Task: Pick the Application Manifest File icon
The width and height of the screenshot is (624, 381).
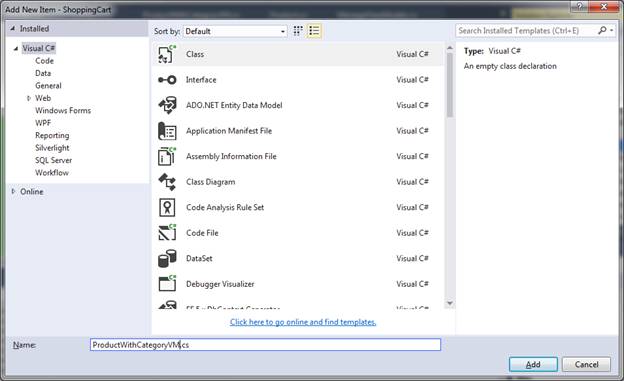Action: coord(167,131)
